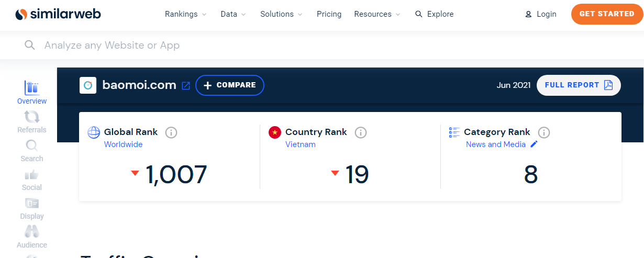This screenshot has width=644, height=258.
Task: Click the Similarweb logo
Action: [x=58, y=14]
